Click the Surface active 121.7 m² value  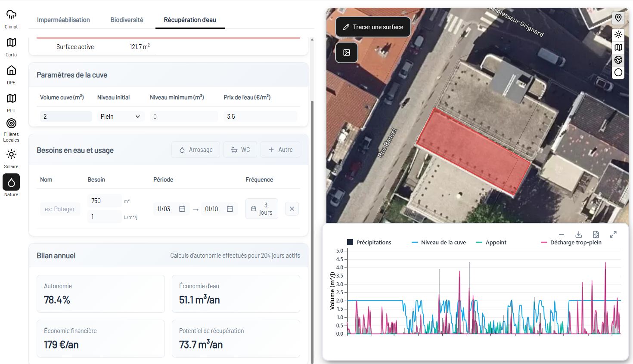click(x=140, y=46)
